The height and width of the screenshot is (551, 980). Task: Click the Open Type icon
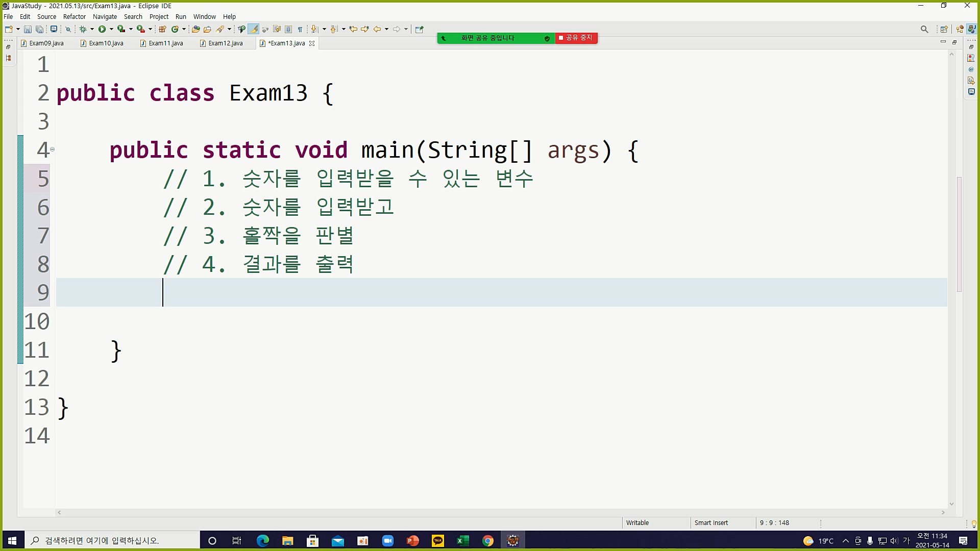click(195, 30)
